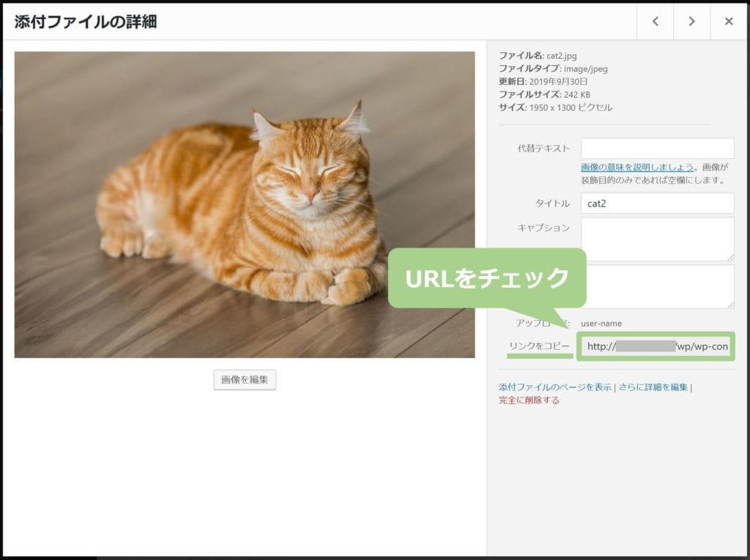Viewport: 750px width, 560px height.
Task: Click 完全に削除する to delete the file
Action: [x=529, y=400]
